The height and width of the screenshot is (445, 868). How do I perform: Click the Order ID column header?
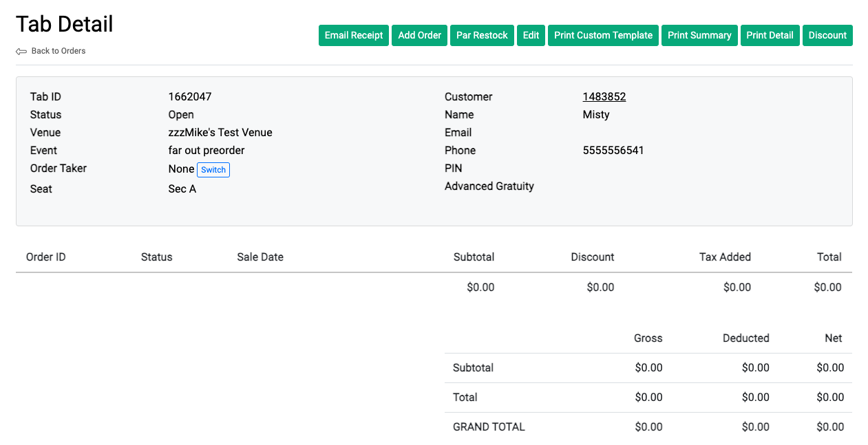point(45,257)
